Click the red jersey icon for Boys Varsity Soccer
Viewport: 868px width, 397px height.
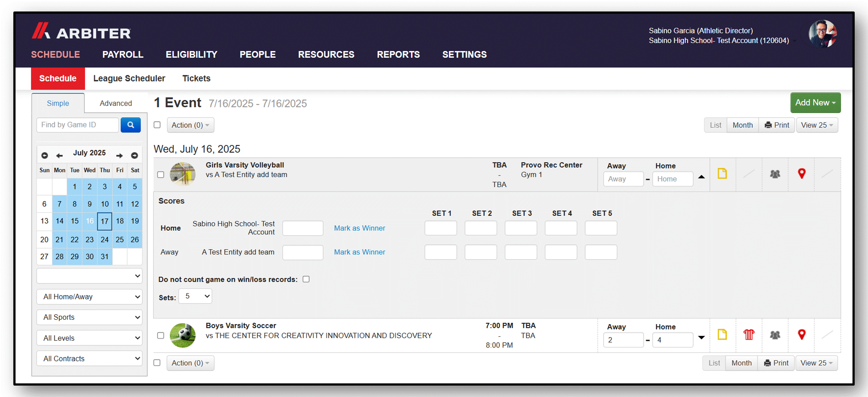click(x=749, y=335)
